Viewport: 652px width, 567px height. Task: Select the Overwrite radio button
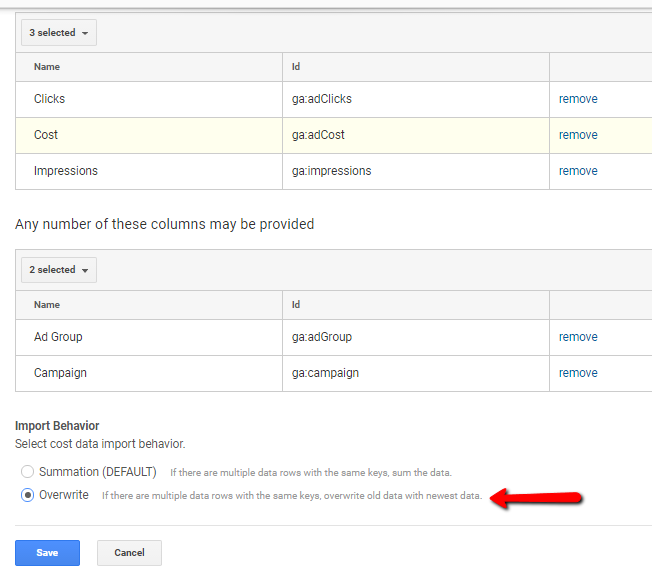tap(27, 495)
